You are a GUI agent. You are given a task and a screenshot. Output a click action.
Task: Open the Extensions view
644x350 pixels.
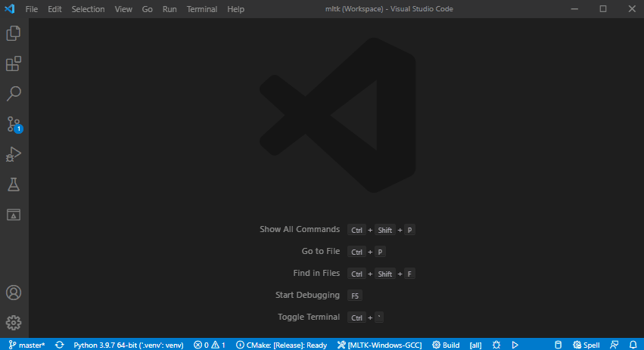point(14,63)
